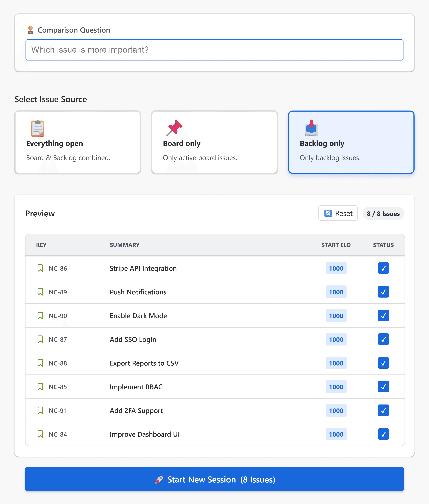Screen dimensions: 429x504
Task: Click the bookmark icon for NC-91
Action: pos(40,410)
